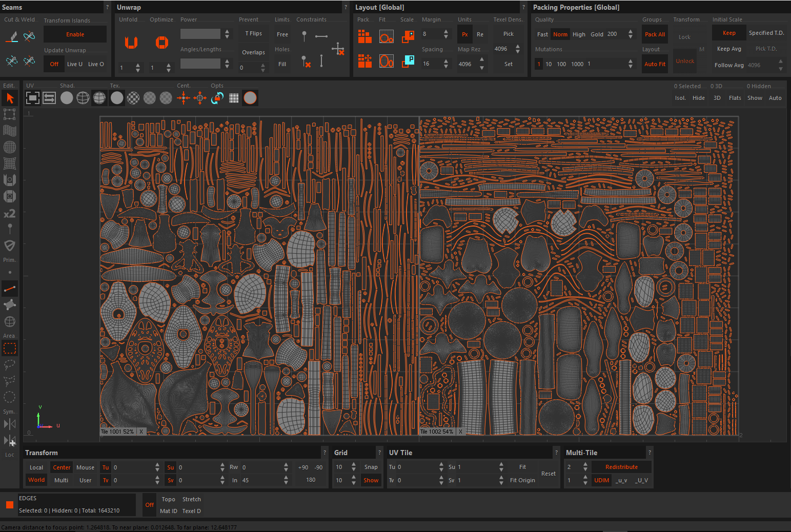Toggle T Flips prevention

tap(253, 33)
